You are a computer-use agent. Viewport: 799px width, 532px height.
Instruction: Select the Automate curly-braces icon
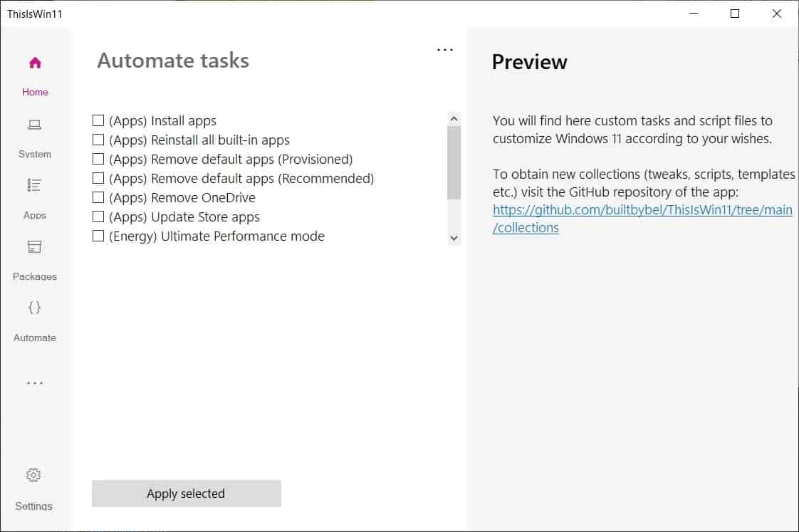click(34, 308)
